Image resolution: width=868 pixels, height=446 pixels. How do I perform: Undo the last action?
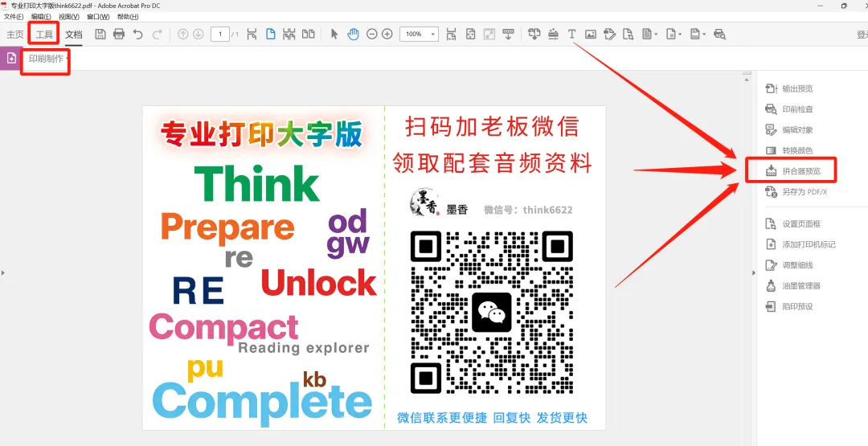[x=138, y=35]
